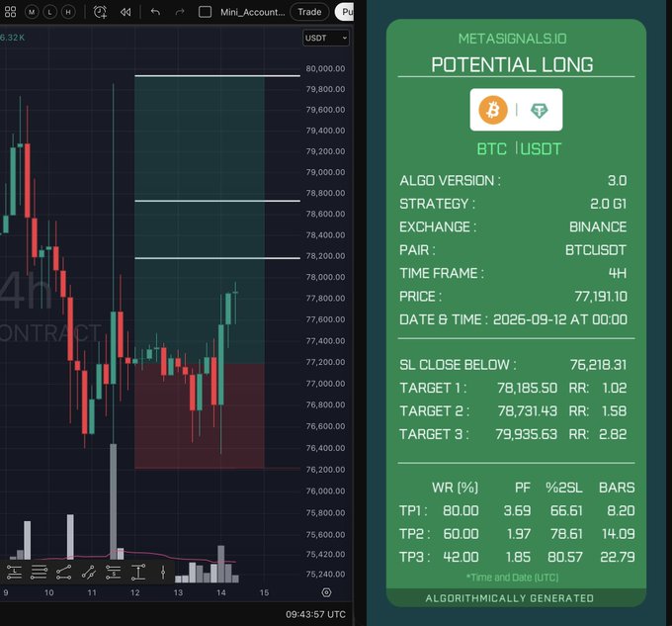This screenshot has height=626, width=672.
Task: Undo the last chart action
Action: tap(155, 12)
